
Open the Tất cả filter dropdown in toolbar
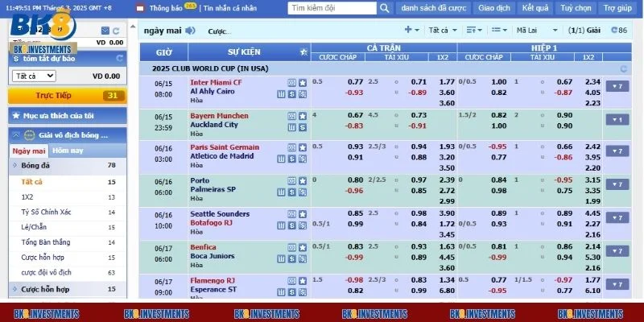(443, 30)
